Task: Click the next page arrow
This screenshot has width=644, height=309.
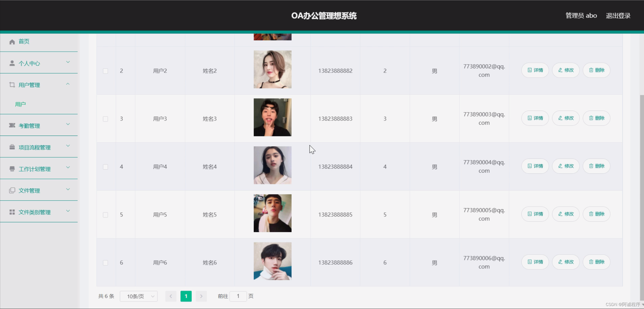Action: click(201, 296)
